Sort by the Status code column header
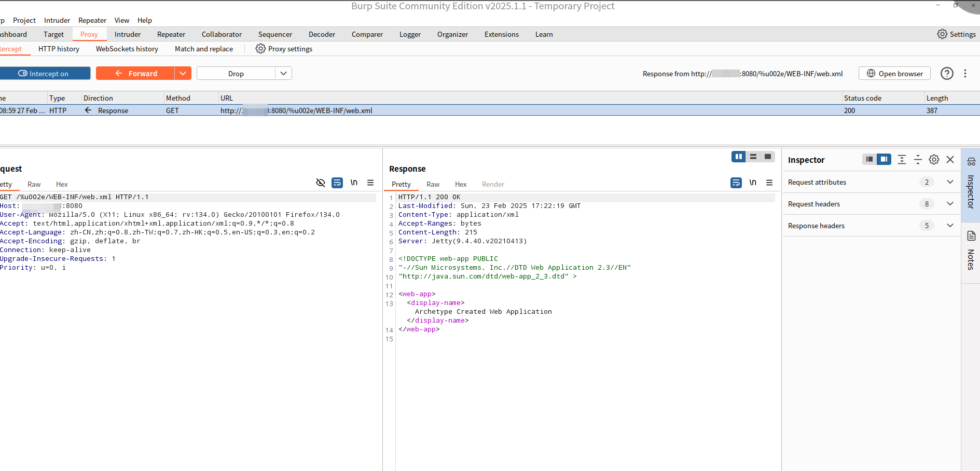Viewport: 980px width, 471px height. click(x=882, y=98)
